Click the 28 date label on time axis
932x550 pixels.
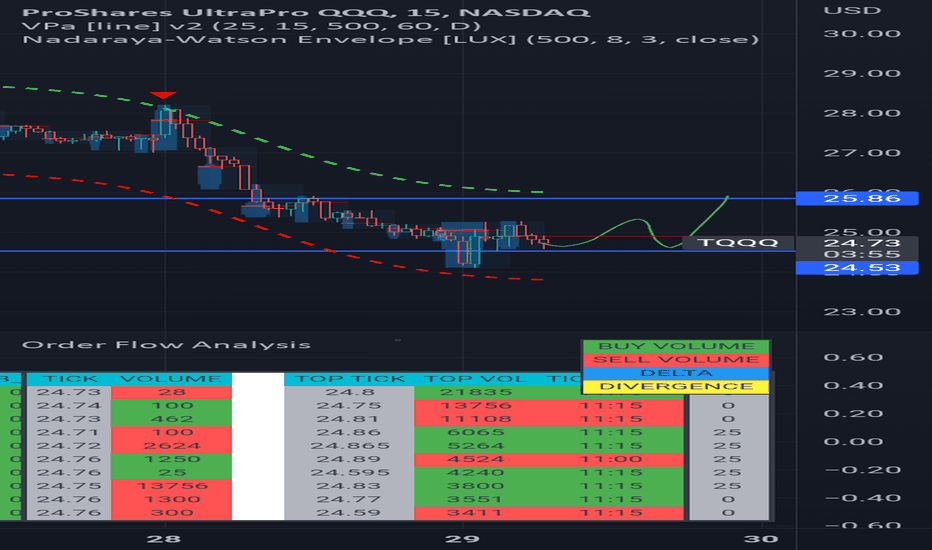164,539
